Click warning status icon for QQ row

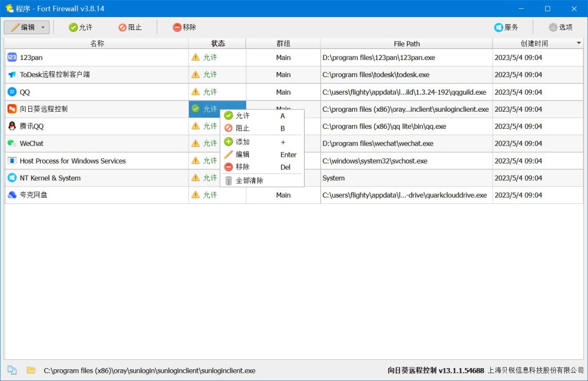(x=195, y=92)
